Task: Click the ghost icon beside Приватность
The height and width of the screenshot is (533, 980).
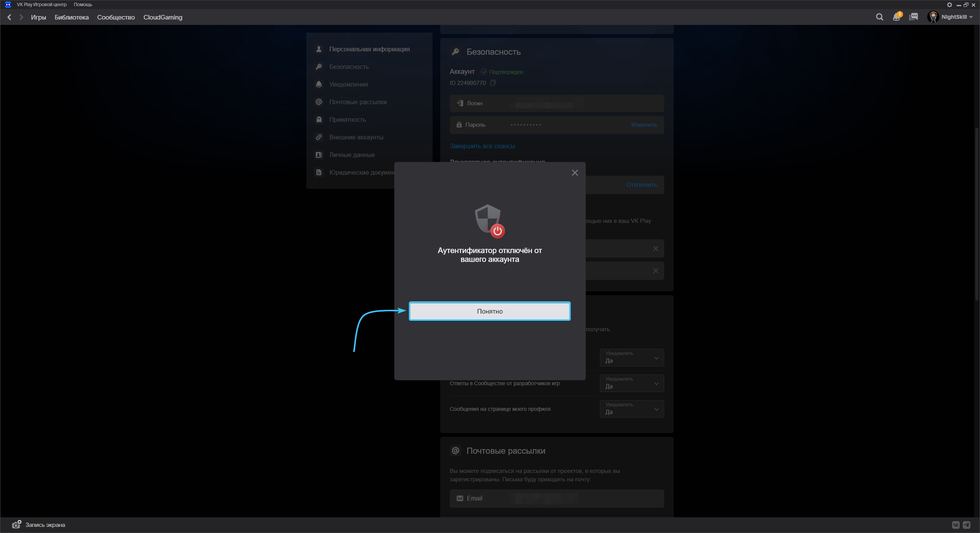Action: (318, 119)
